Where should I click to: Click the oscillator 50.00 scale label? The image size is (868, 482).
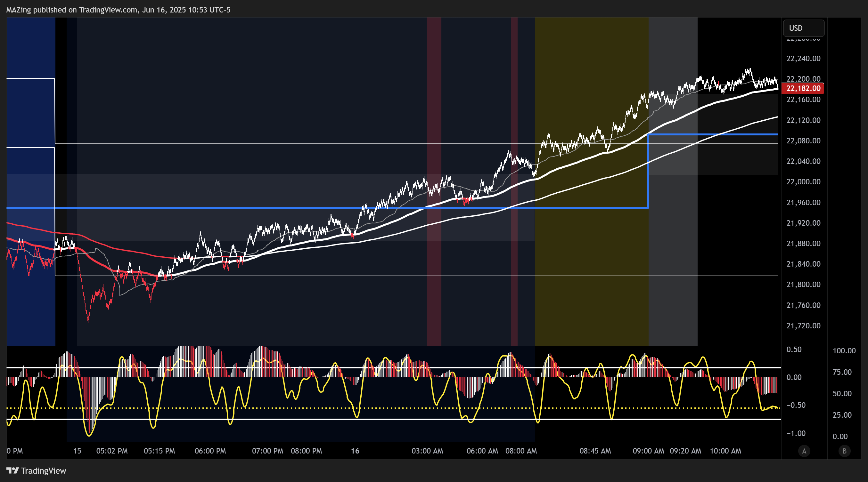pyautogui.click(x=842, y=394)
